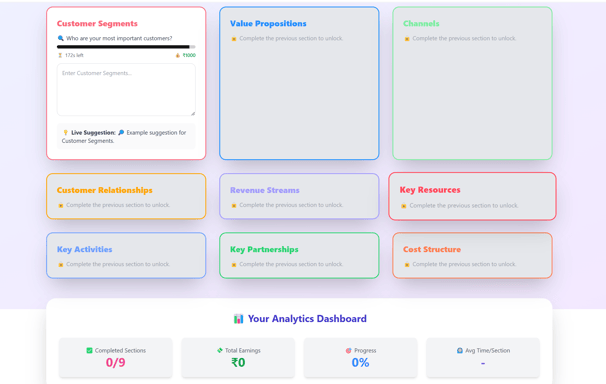The width and height of the screenshot is (606, 384).
Task: Click the money bag reward icon
Action: (178, 55)
